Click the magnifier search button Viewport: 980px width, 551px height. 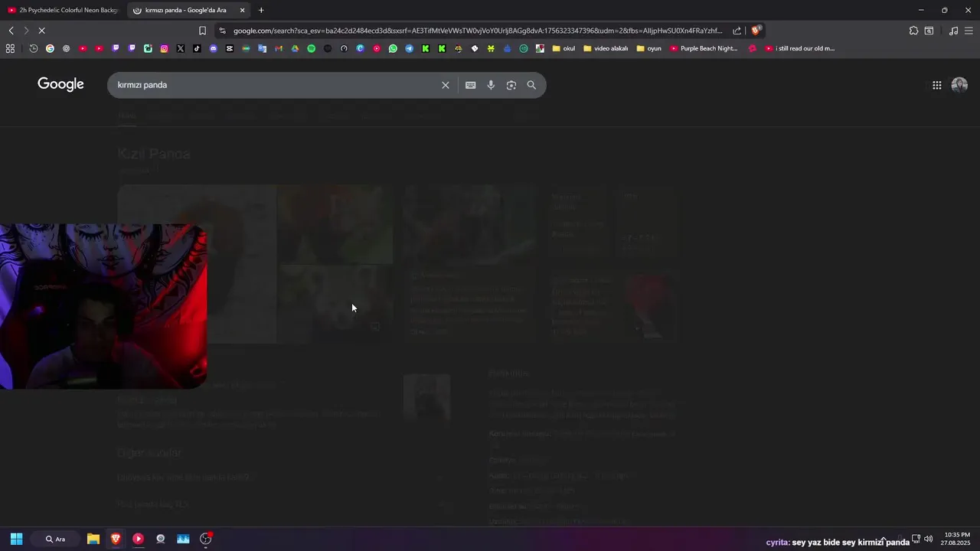(x=531, y=85)
